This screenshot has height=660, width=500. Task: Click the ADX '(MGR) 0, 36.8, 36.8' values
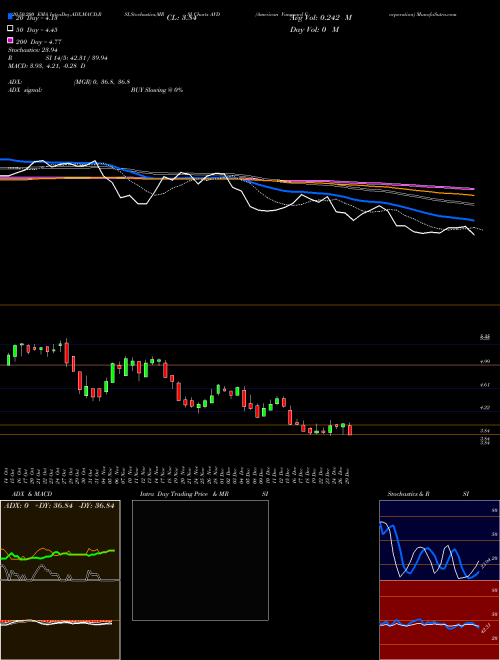coord(102,82)
